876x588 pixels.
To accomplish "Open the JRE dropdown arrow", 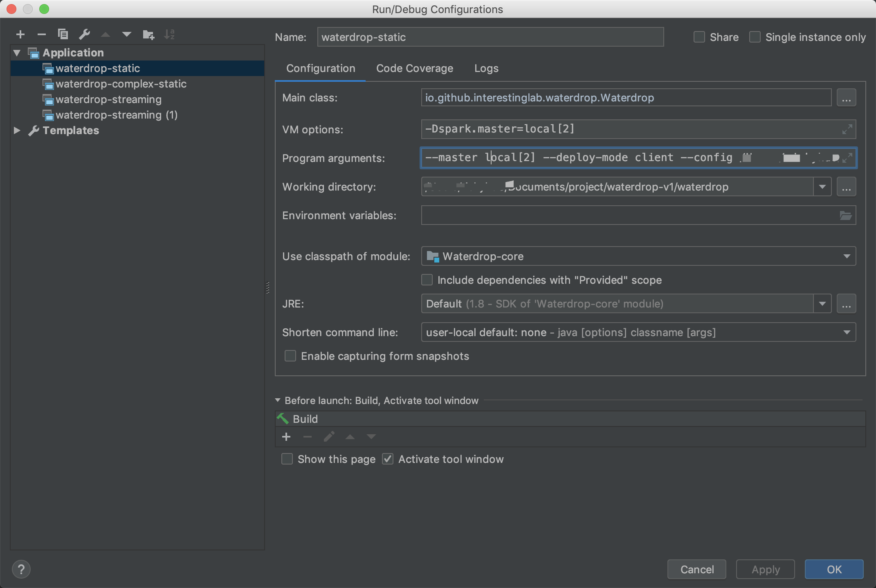I will 822,304.
